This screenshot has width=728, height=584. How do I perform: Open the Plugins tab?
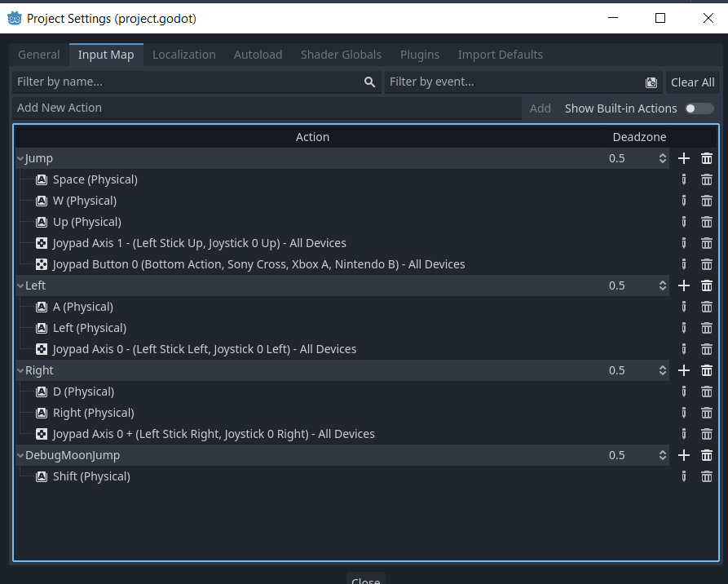pyautogui.click(x=420, y=55)
